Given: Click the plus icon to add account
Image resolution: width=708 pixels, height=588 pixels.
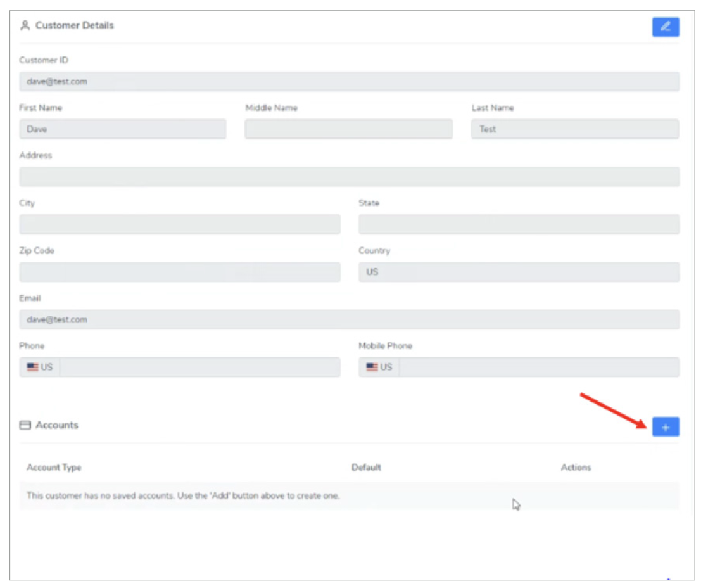Looking at the screenshot, I should point(665,428).
